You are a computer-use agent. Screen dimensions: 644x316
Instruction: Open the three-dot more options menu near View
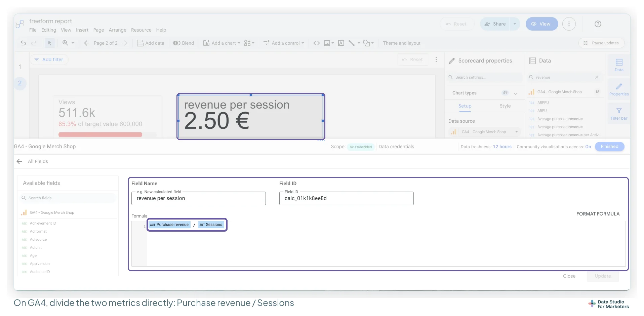pyautogui.click(x=569, y=24)
